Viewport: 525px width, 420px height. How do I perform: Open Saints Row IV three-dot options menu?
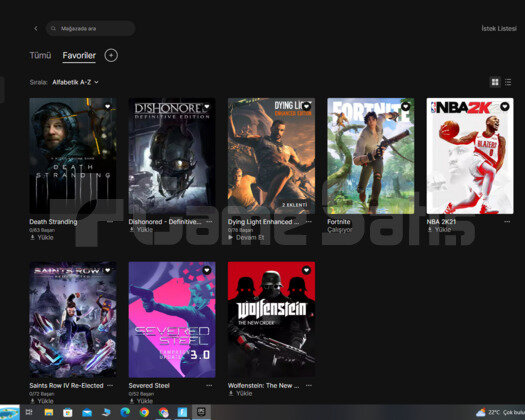110,386
